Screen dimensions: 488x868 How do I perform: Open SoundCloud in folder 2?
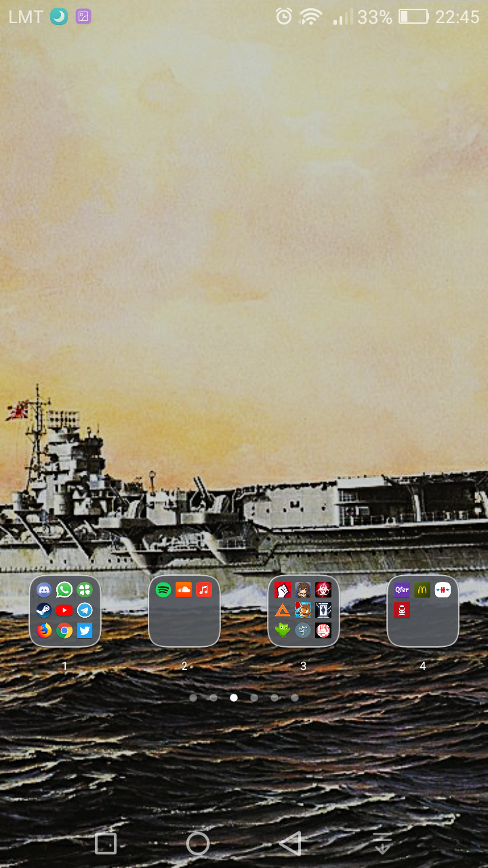pyautogui.click(x=184, y=590)
